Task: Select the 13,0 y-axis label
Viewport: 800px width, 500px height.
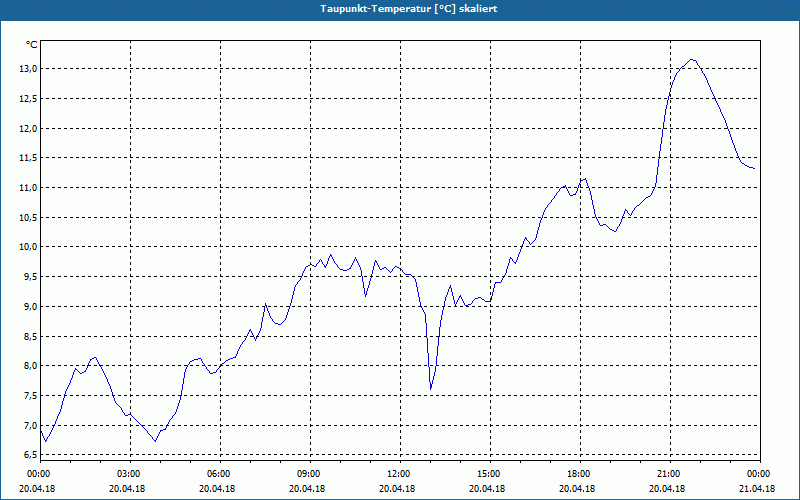Action: 29,69
